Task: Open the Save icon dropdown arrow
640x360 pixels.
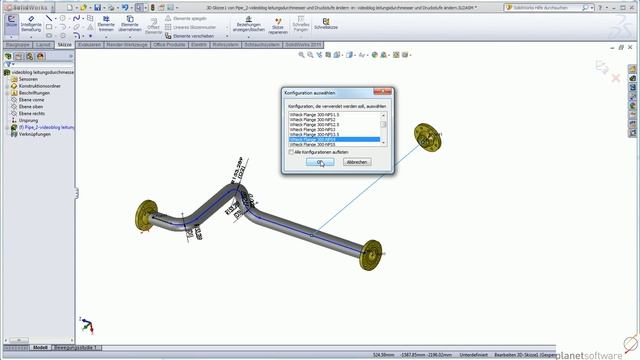Action: point(104,8)
